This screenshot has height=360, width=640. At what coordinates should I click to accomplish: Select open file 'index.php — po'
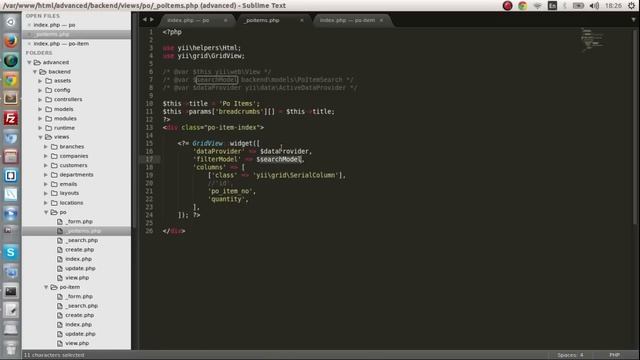coord(54,25)
